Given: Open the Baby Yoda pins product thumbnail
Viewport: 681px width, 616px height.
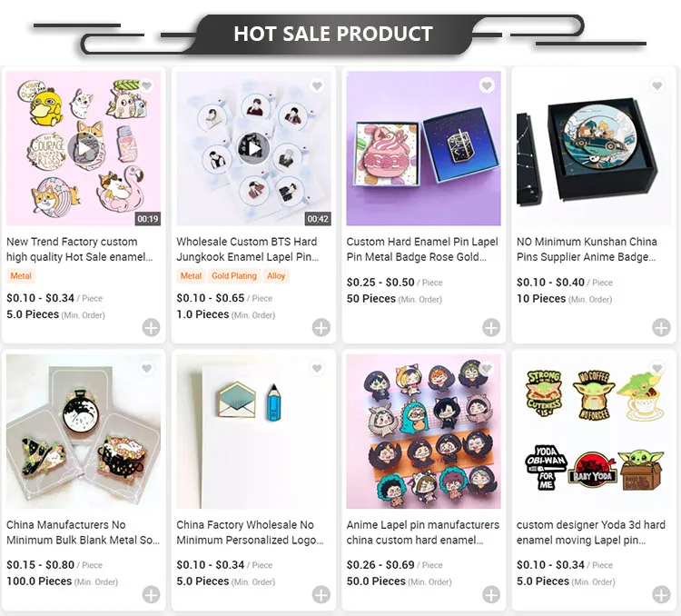Looking at the screenshot, I should (x=593, y=432).
